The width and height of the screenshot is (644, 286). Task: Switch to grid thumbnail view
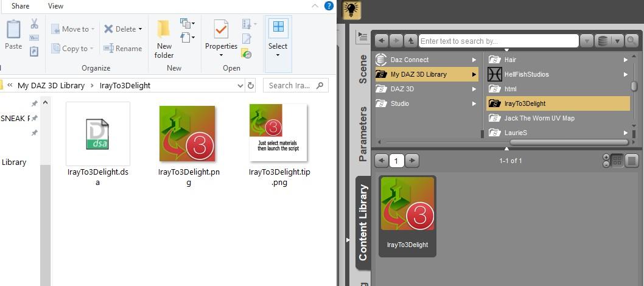click(x=617, y=161)
